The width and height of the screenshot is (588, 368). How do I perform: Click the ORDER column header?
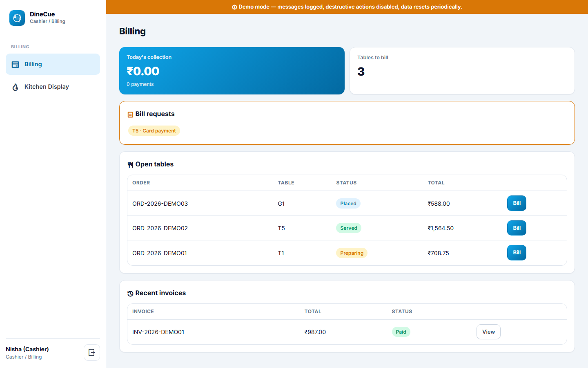(141, 183)
